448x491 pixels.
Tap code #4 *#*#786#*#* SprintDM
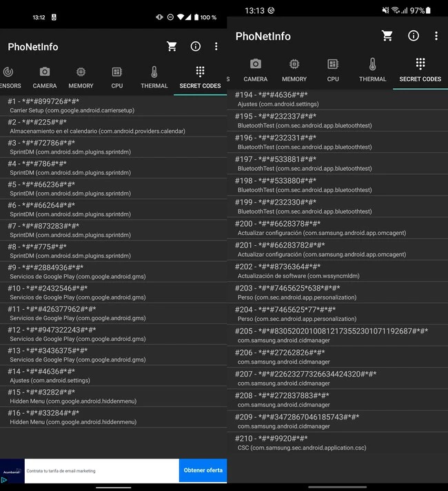(114, 168)
